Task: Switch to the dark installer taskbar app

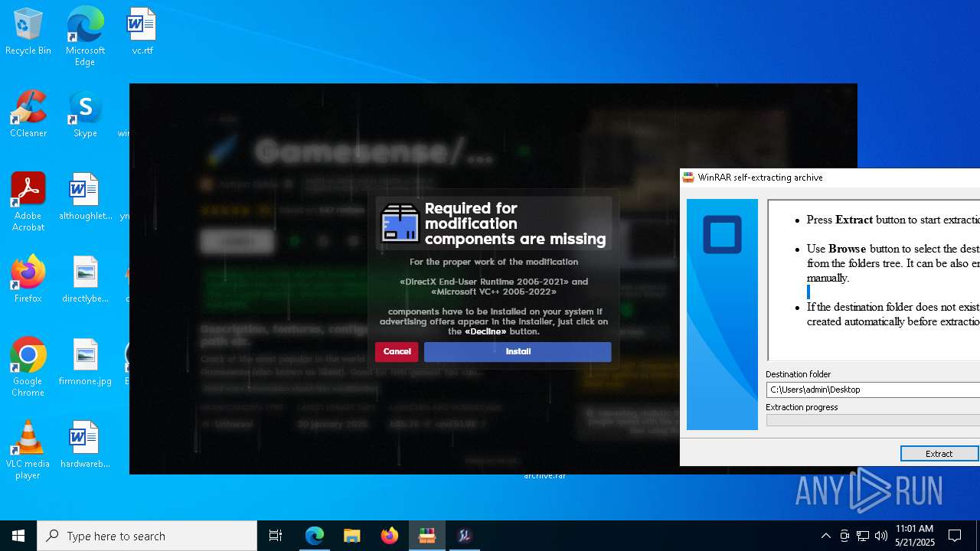Action: click(x=465, y=536)
